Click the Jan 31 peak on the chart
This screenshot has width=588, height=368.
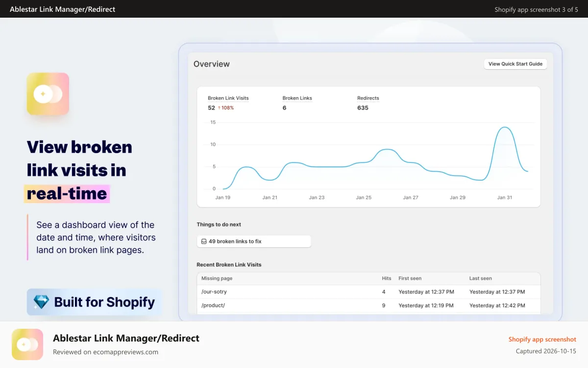coord(504,128)
